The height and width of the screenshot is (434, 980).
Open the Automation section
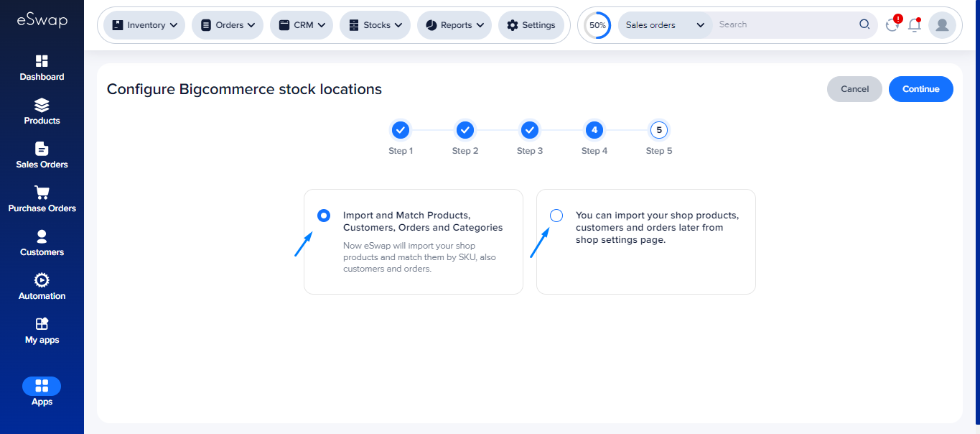[x=42, y=281]
